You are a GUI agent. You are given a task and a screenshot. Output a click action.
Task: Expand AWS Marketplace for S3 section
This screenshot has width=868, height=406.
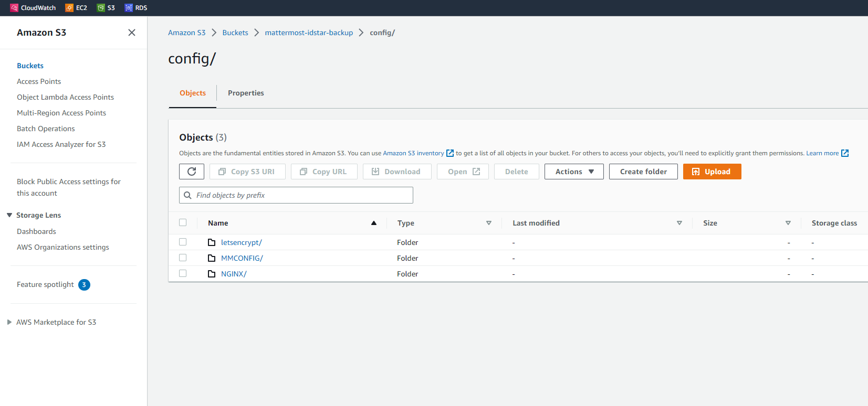(x=9, y=322)
